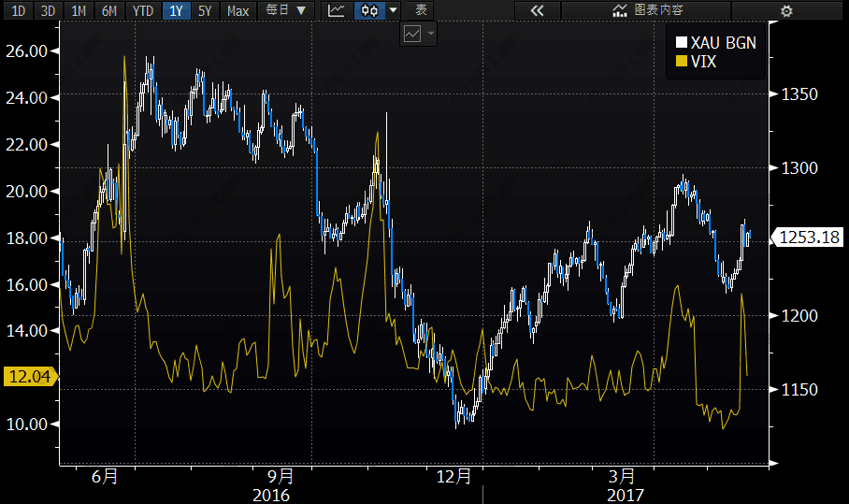Image resolution: width=849 pixels, height=504 pixels.
Task: Select the candlestick chart type icon
Action: [x=370, y=10]
